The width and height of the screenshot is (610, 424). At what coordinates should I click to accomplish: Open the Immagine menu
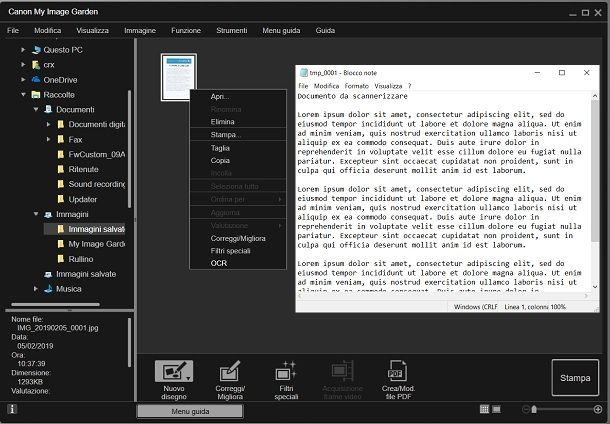[140, 30]
